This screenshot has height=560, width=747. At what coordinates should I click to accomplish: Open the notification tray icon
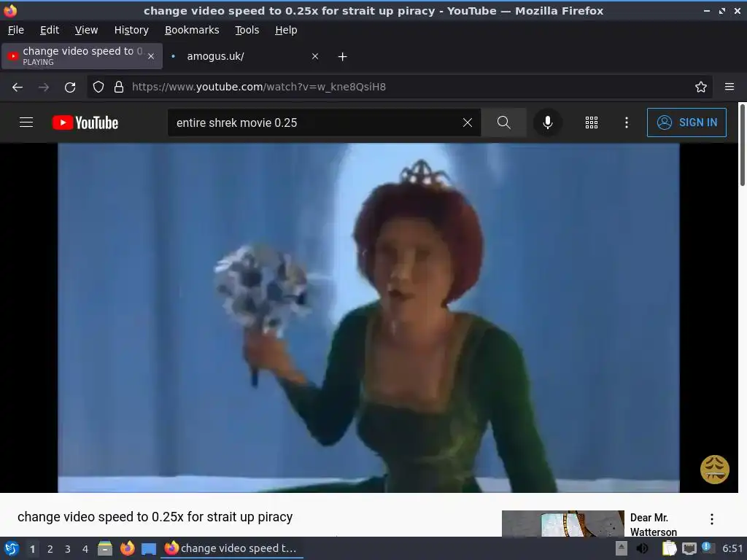(708, 548)
